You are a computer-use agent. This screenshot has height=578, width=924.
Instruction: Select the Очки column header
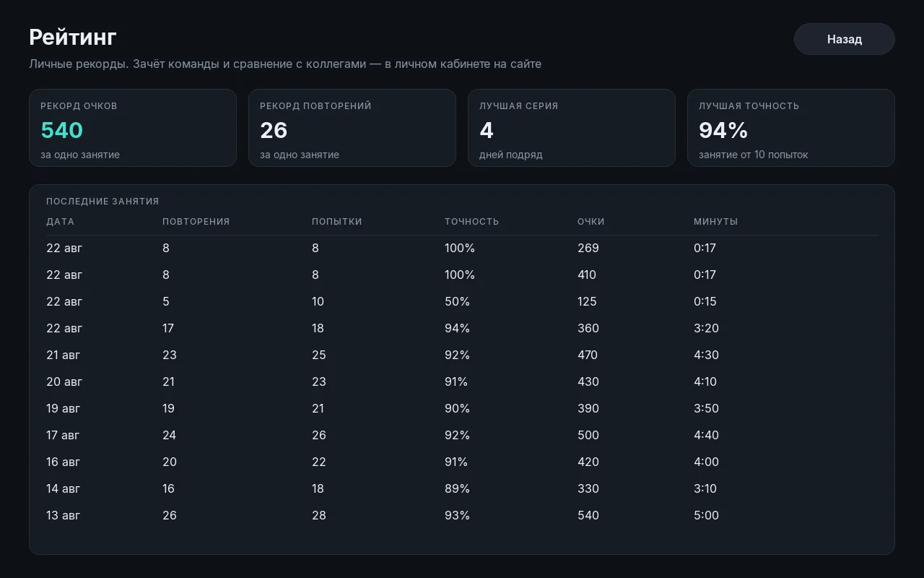tap(591, 222)
